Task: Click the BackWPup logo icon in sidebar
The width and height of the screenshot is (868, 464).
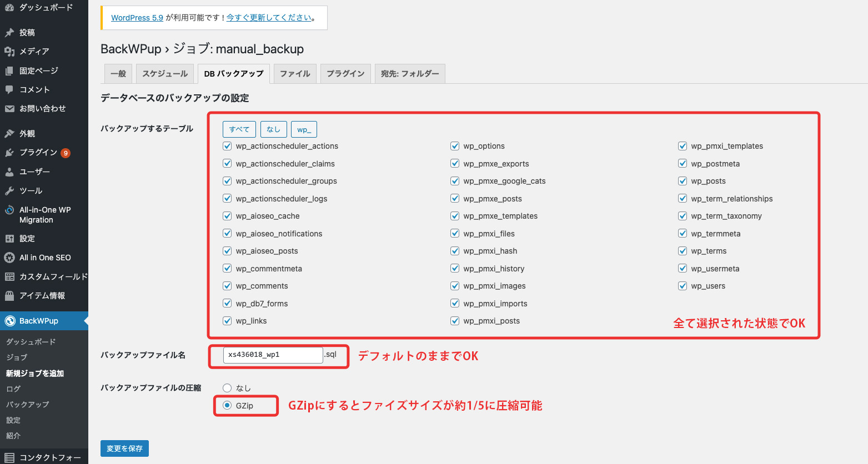Action: [10, 321]
